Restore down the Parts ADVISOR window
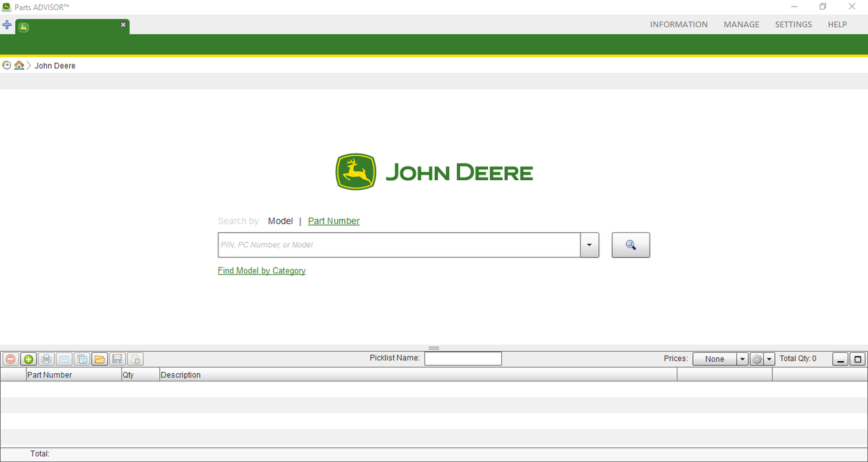Screen dimensions: 868x462 pos(823,7)
